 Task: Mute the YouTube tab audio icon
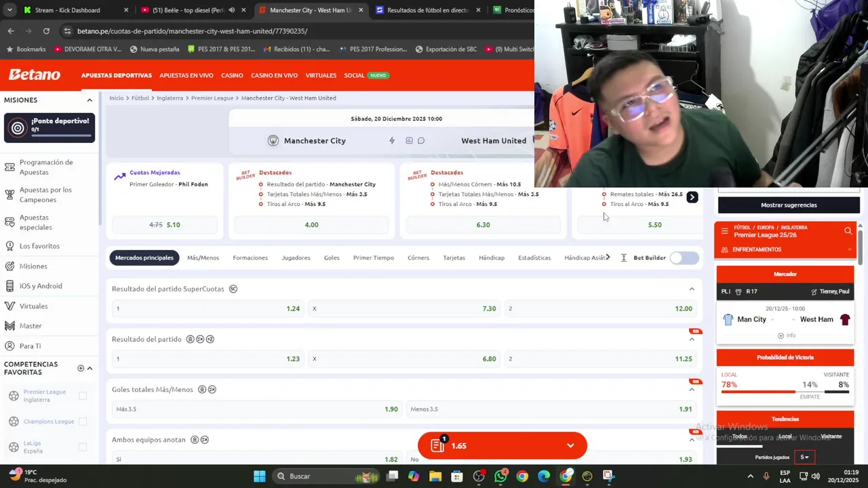pos(232,10)
